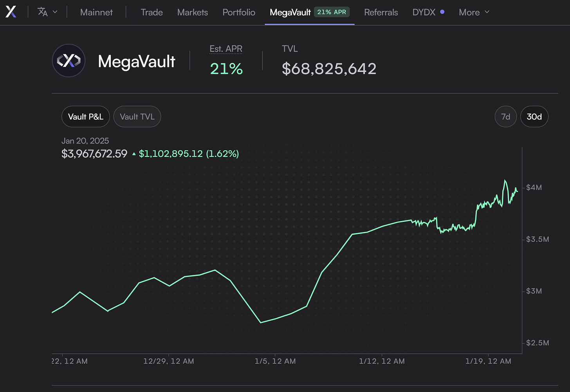Viewport: 570px width, 392px height.
Task: Switch chart to Vault TVL
Action: 137,117
